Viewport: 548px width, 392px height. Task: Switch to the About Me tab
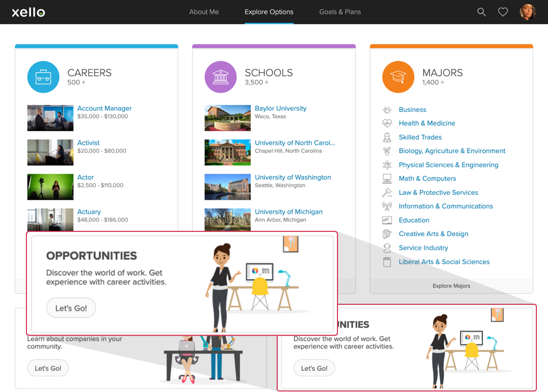[204, 12]
